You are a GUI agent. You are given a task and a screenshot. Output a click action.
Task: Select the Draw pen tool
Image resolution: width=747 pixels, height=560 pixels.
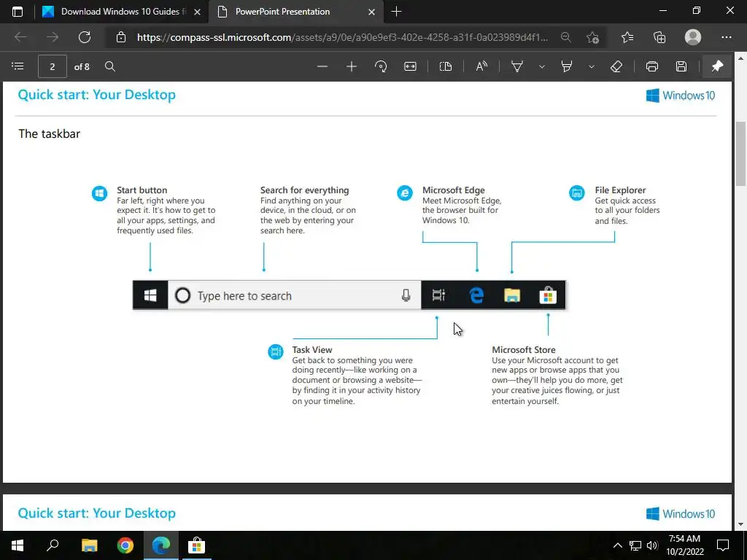pyautogui.click(x=517, y=66)
